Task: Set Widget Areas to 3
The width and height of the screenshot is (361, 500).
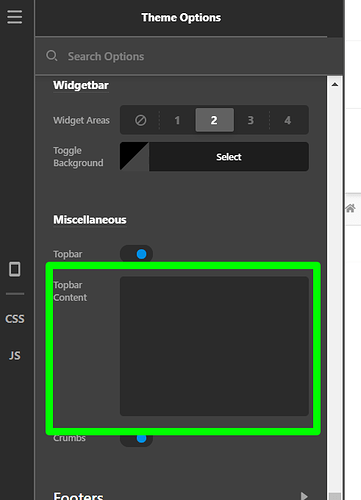Action: [251, 120]
